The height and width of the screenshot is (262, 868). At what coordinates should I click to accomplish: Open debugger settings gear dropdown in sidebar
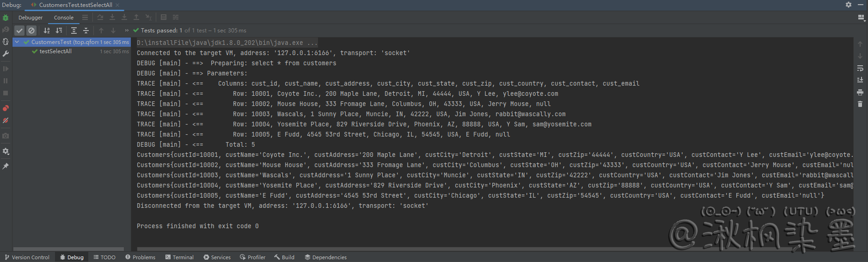point(6,151)
